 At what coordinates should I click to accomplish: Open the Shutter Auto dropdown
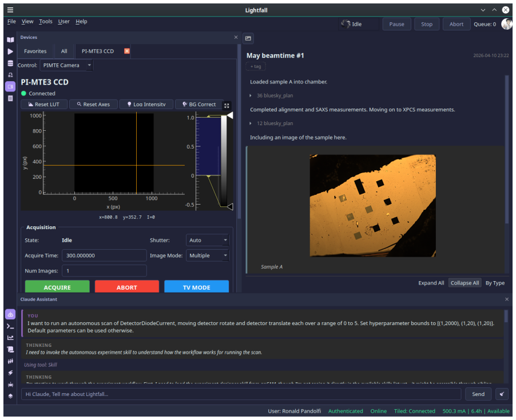(x=207, y=240)
